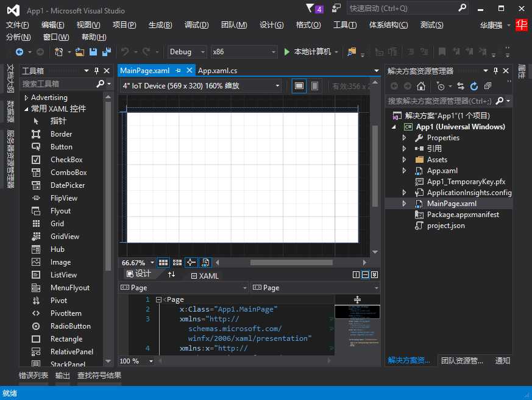Screen dimensions: 532x400
Task: Open the Team Explorer tab
Action: tap(462, 360)
